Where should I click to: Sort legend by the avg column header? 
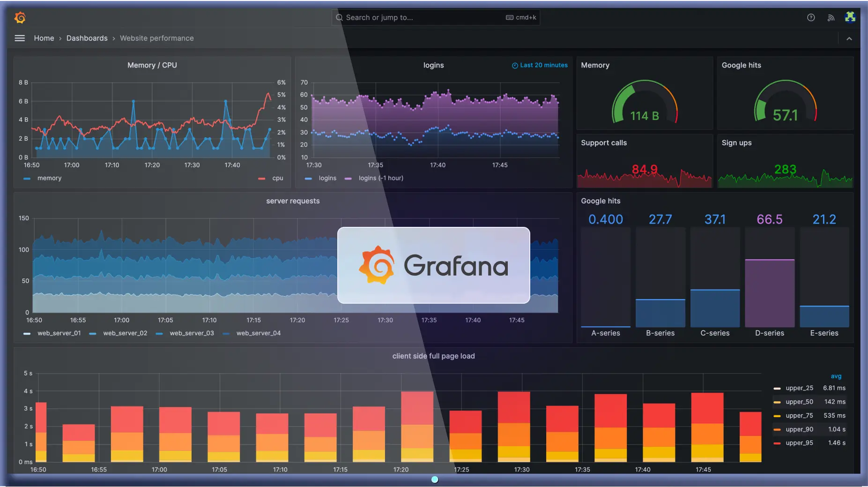(836, 376)
